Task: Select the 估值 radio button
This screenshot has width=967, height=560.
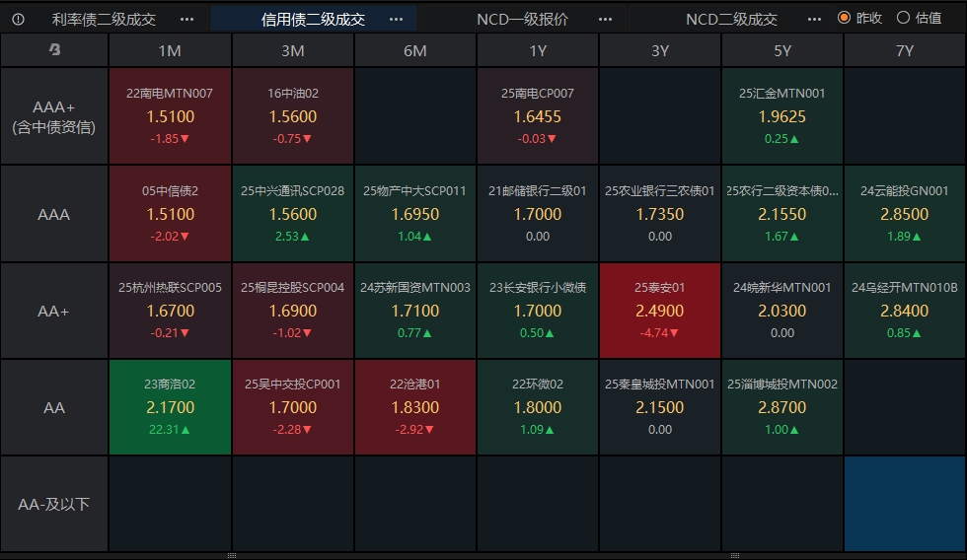Action: [x=904, y=18]
